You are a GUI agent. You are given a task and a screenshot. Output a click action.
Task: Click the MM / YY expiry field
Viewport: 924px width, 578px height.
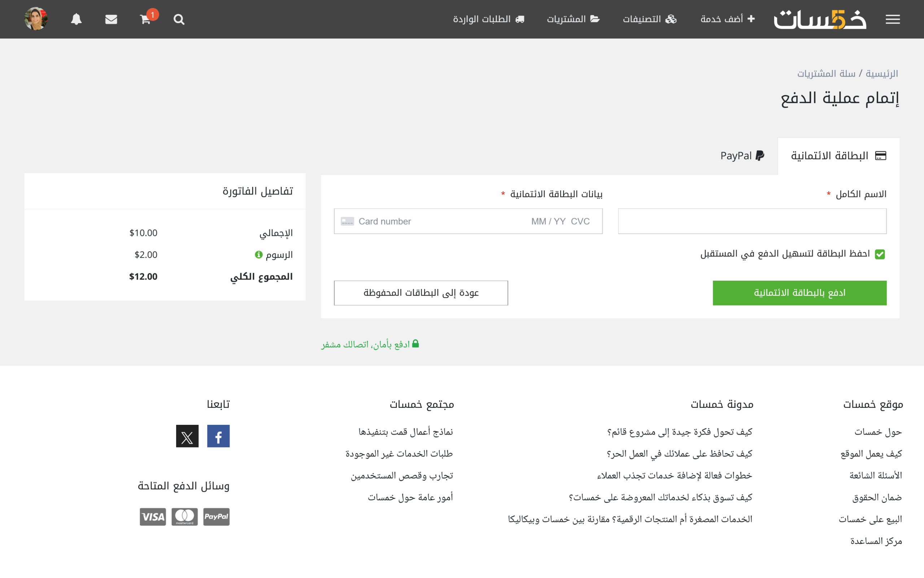(x=548, y=221)
